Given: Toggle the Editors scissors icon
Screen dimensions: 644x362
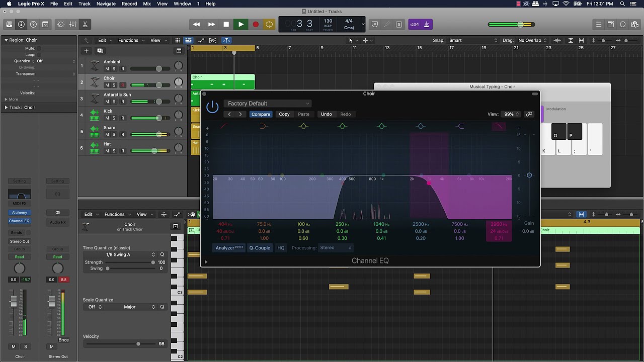Looking at the screenshot, I should pos(85,24).
